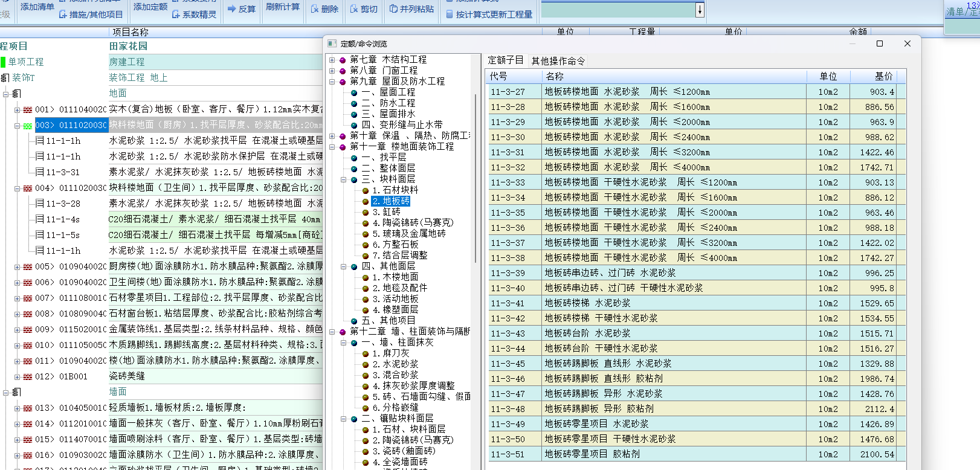Click the 并列粘贴 icon
This screenshot has height=470, width=980.
[393, 9]
